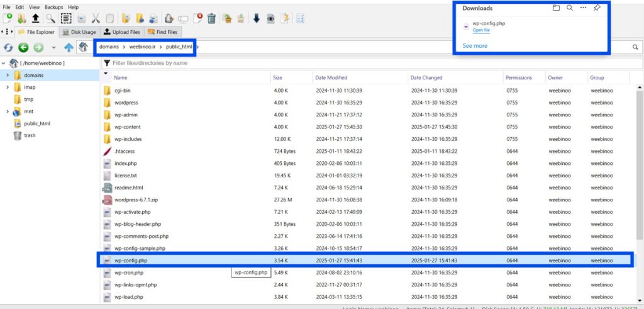Expand the domains folder tree node

[8, 76]
